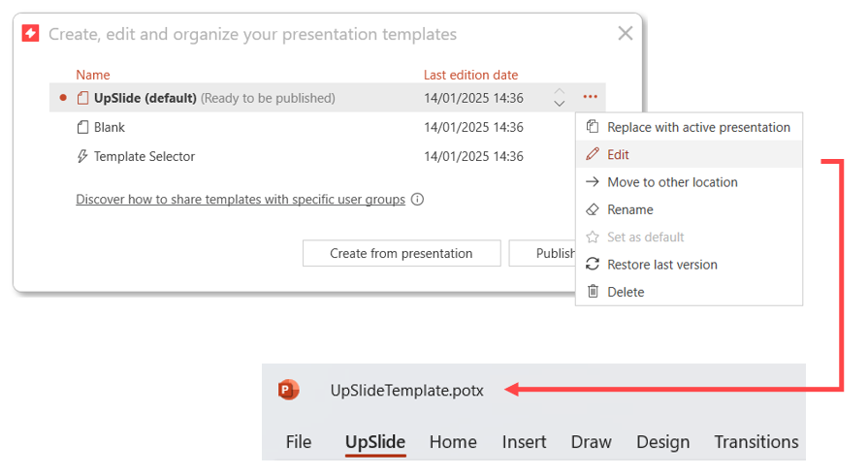Image resolution: width=868 pixels, height=475 pixels.
Task: Click the UpSlide default template file icon
Action: 82,98
